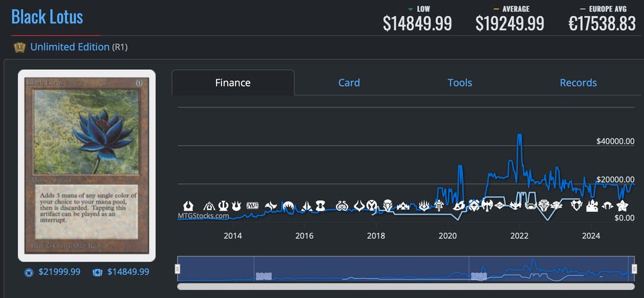644x298 pixels.
Task: Click the 2020 label on the chart axis
Action: pos(447,236)
